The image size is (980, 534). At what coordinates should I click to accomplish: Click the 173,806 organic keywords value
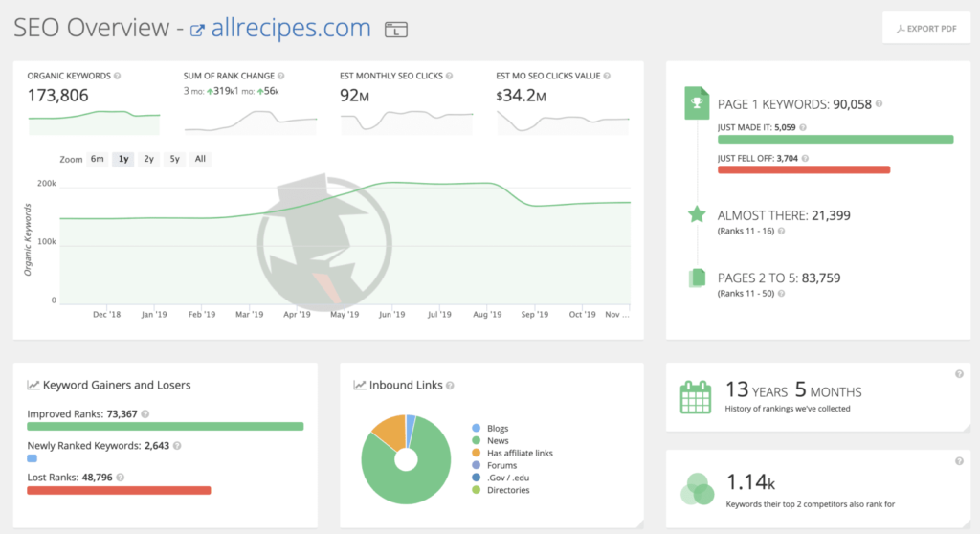point(58,96)
